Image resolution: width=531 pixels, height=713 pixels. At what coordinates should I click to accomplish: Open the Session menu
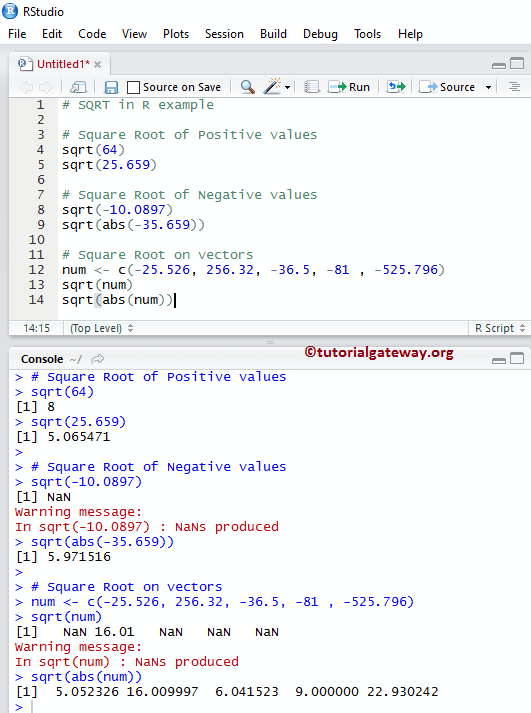click(224, 34)
